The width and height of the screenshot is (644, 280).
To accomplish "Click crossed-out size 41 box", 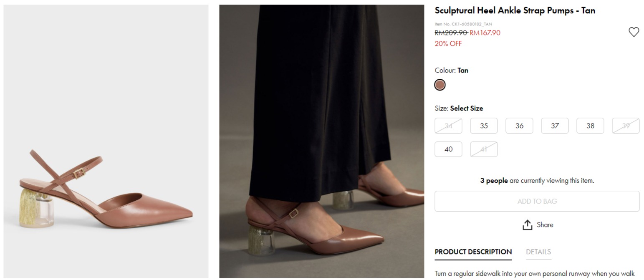I will (484, 149).
